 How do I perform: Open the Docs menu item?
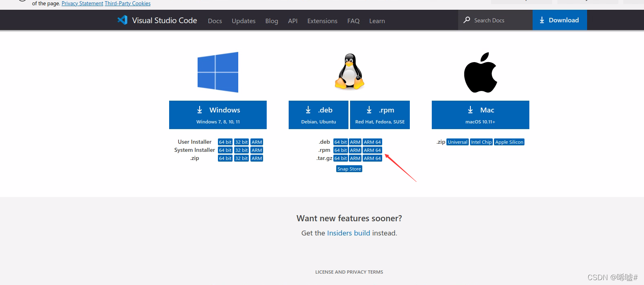(x=215, y=21)
